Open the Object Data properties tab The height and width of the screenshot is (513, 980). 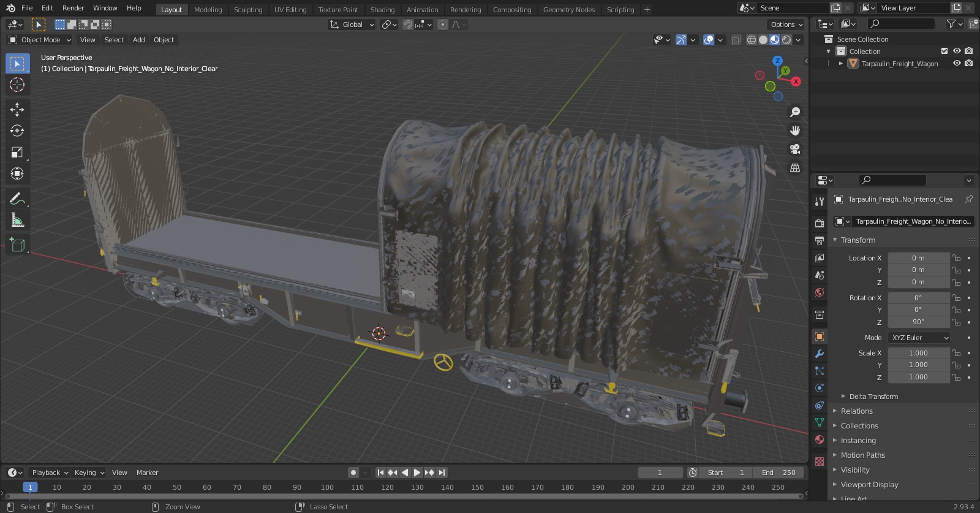(x=820, y=422)
